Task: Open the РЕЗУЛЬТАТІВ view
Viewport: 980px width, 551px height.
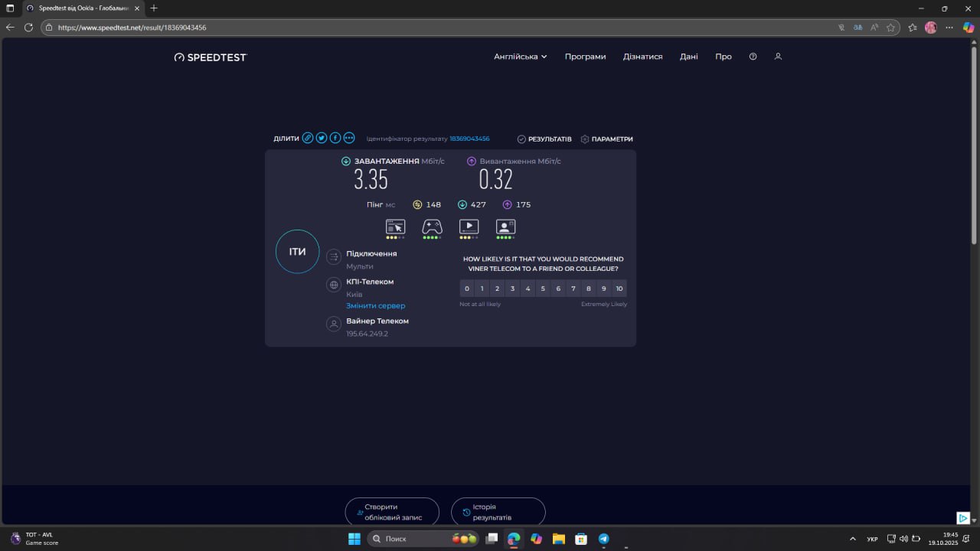Action: (x=544, y=139)
